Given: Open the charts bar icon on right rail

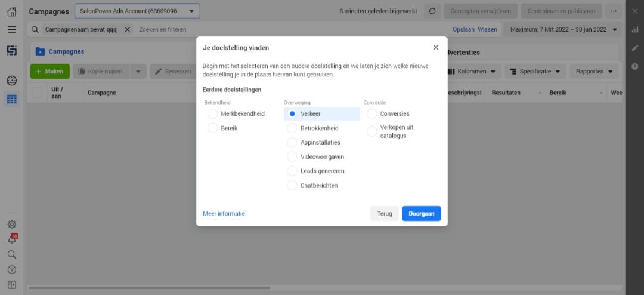Looking at the screenshot, I should pyautogui.click(x=634, y=30).
